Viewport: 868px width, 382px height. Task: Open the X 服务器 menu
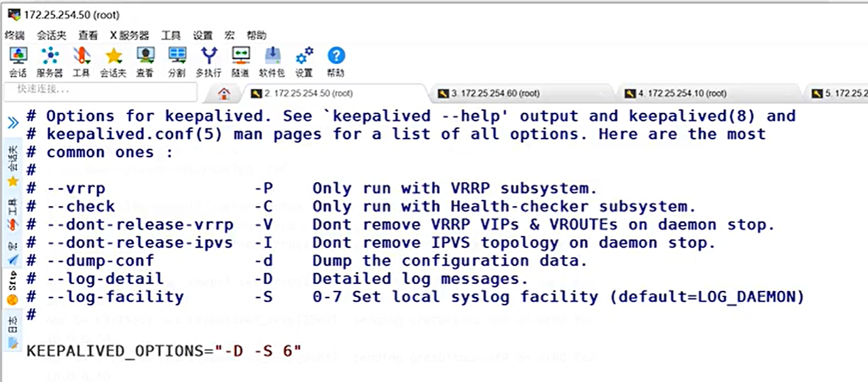tap(129, 35)
